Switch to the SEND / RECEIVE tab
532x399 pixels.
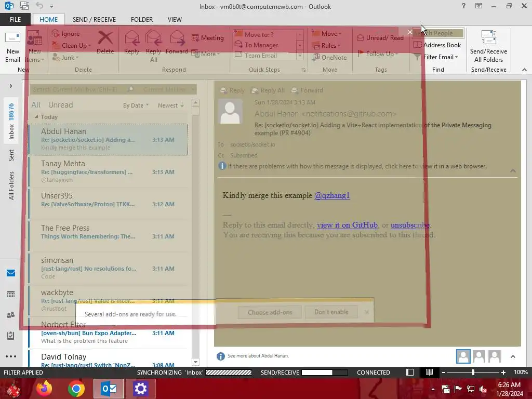(x=95, y=19)
